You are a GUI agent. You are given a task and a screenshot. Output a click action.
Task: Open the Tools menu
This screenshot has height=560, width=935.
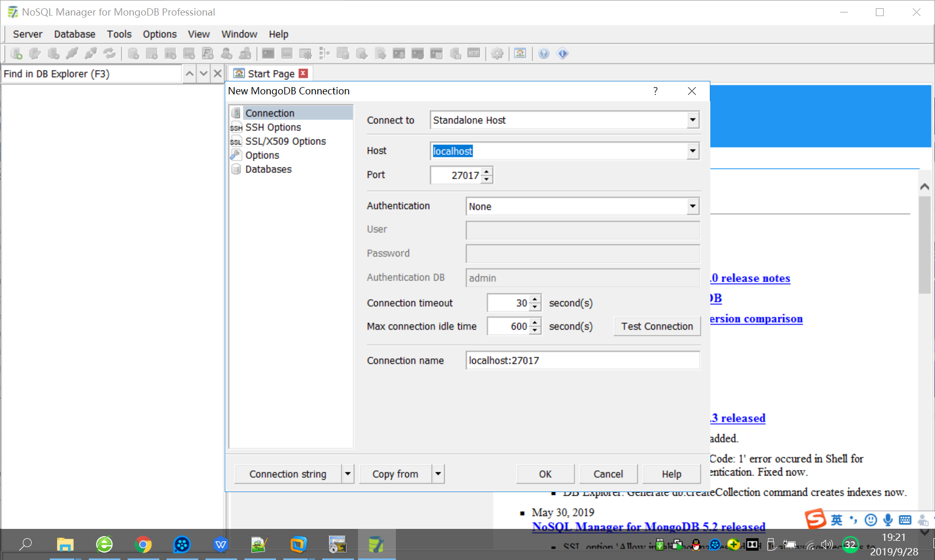click(x=119, y=34)
